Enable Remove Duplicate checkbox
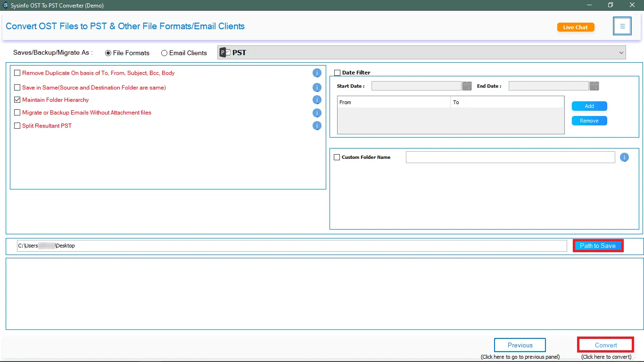Screen dimensions: 644x362 17,73
